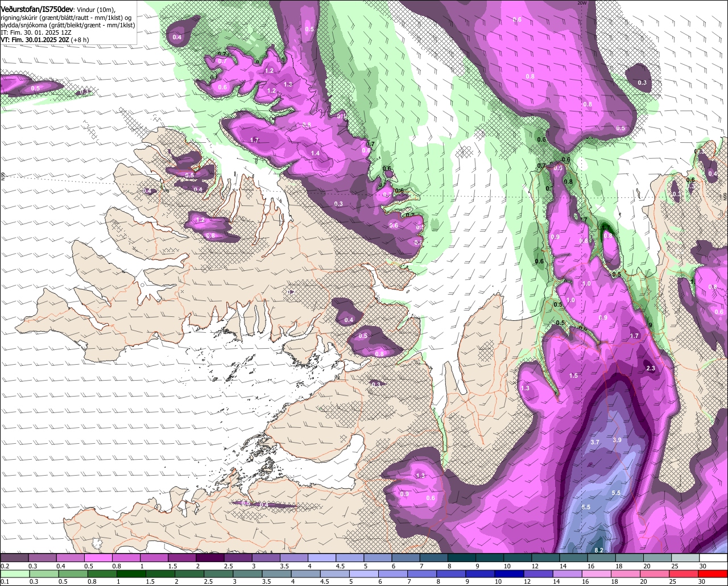Select the white snow-scale swatch starting at 30
The height and width of the screenshot is (586, 728).
point(713,558)
